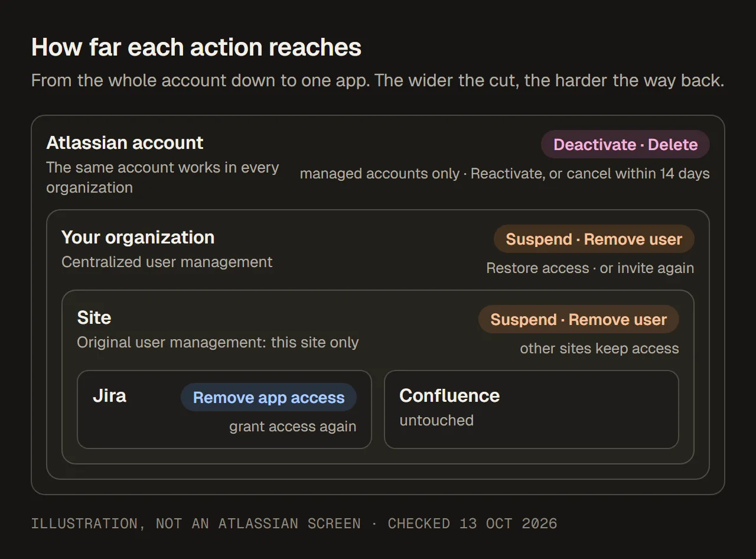Viewport: 756px width, 559px height.
Task: Click the "Your organization" title
Action: pos(138,238)
